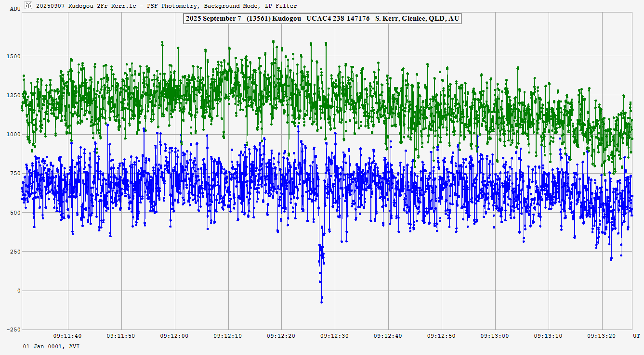Click the 750 value on the ADU axis
The height and width of the screenshot is (355, 644).
point(15,173)
